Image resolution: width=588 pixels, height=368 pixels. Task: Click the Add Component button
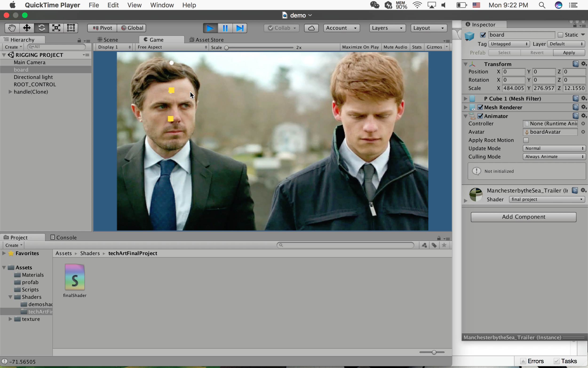[523, 217]
